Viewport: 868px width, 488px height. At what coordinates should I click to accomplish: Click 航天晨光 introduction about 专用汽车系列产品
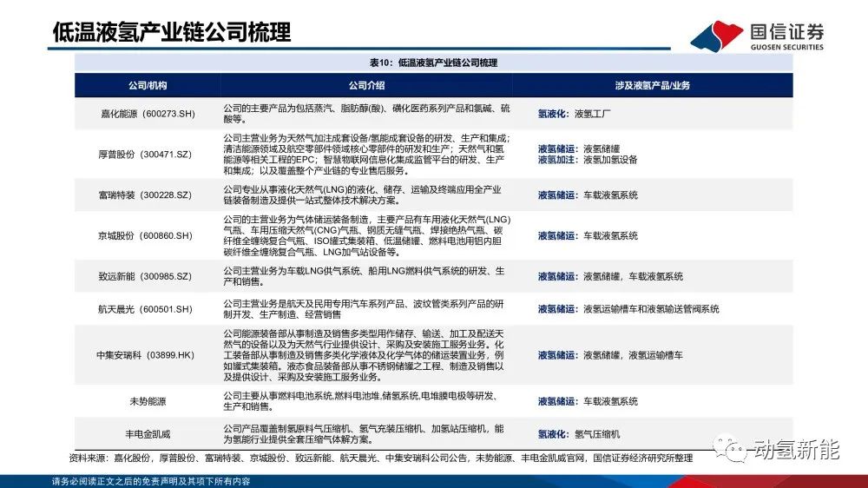pos(364,309)
